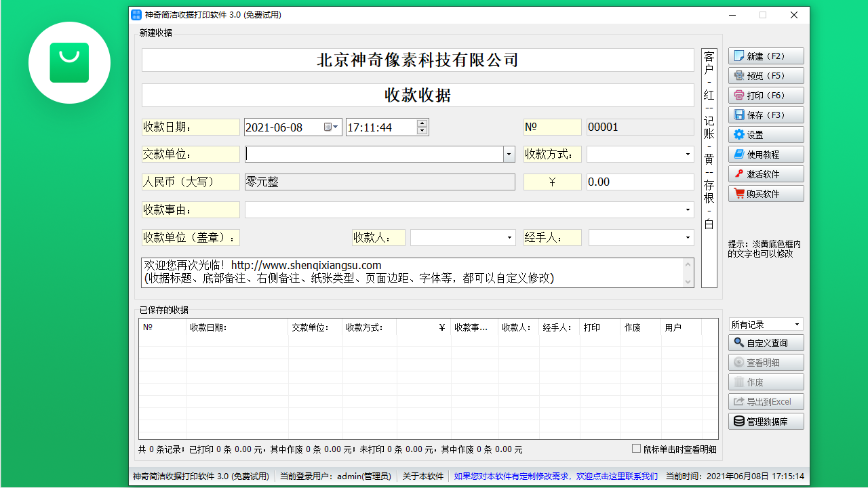The image size is (868, 488).
Task: Click the № yellow label field
Action: point(553,127)
